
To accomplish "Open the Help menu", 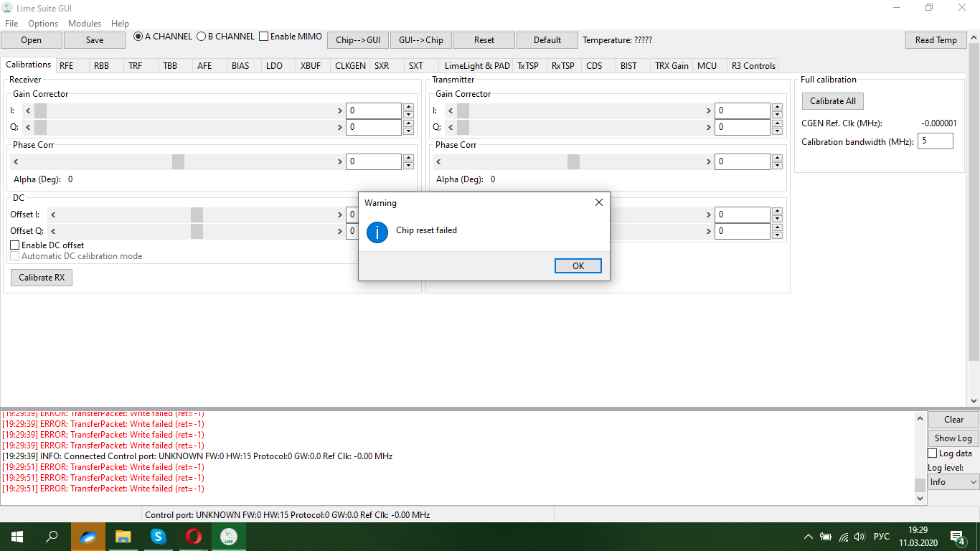I will point(120,24).
